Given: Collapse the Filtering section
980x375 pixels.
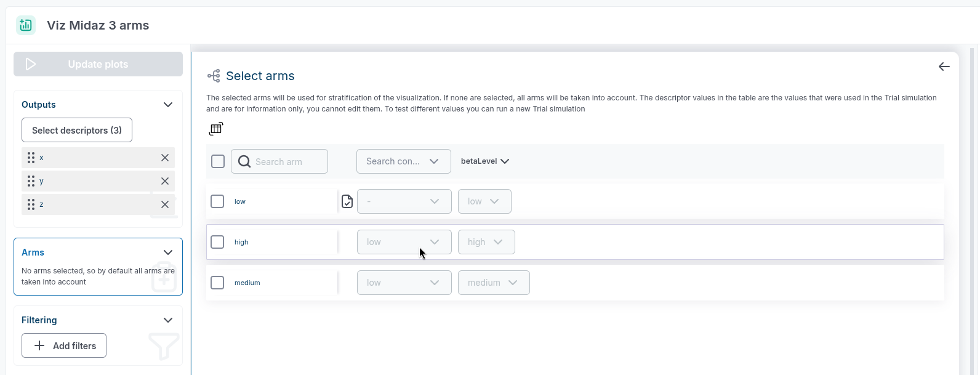Looking at the screenshot, I should coord(168,320).
